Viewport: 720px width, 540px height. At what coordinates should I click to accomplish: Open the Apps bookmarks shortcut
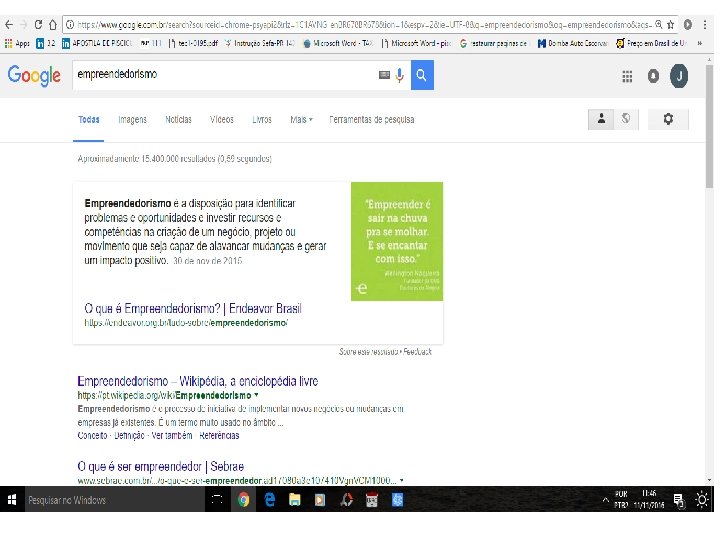click(17, 43)
